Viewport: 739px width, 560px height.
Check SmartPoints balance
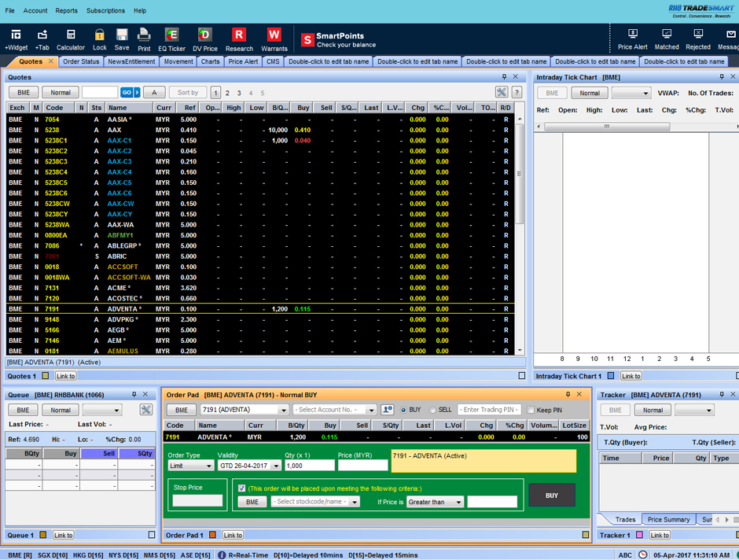(338, 40)
